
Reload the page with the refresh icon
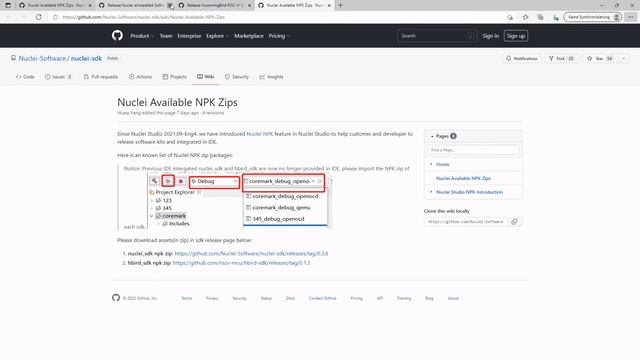(x=39, y=17)
